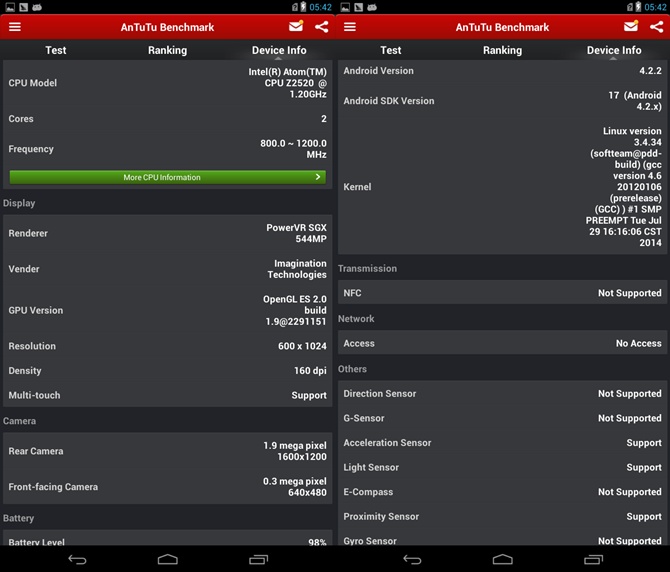Tap the Transmission section header
Image resolution: width=670 pixels, height=572 pixels.
click(367, 268)
